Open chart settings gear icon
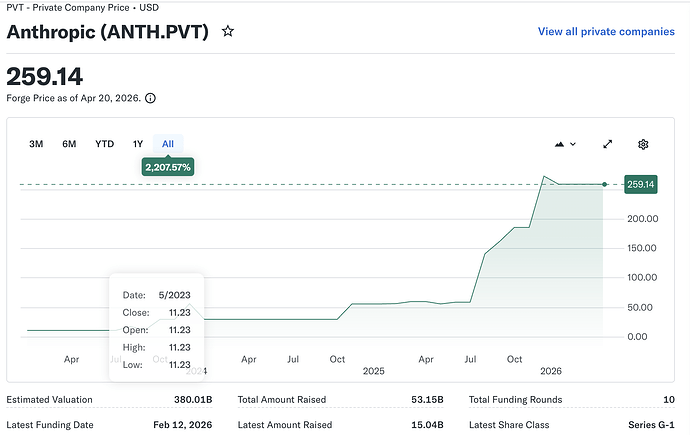690x435 pixels. point(643,144)
